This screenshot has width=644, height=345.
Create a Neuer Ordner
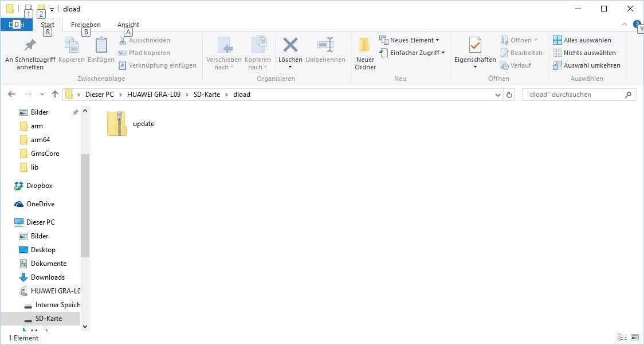365,53
